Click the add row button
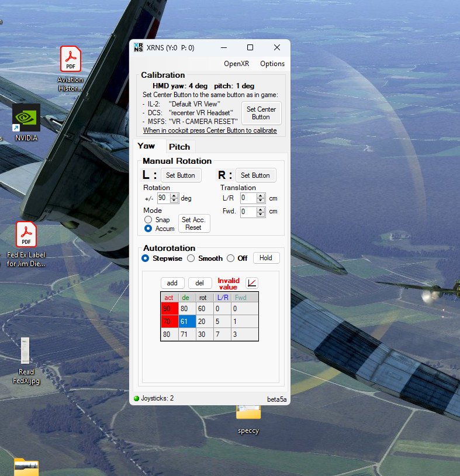 [172, 283]
